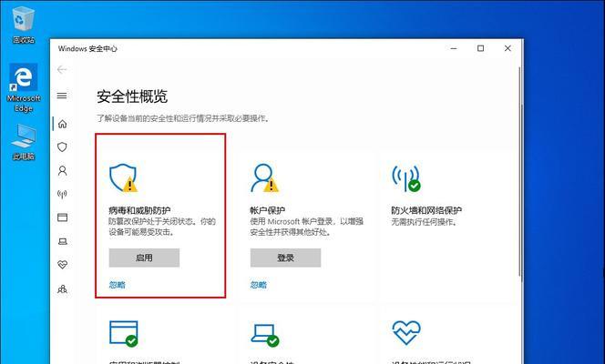Click the shield warning icon for 病毒和威胁防护

pos(124,177)
